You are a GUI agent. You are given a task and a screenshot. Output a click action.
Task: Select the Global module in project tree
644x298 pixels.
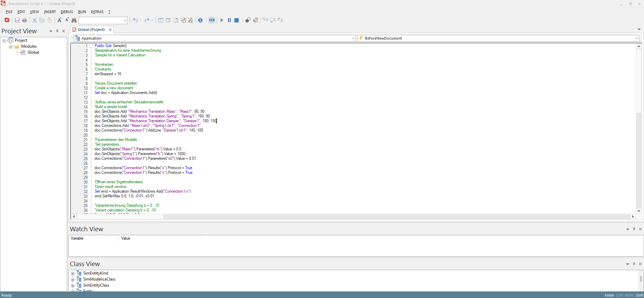click(x=33, y=52)
